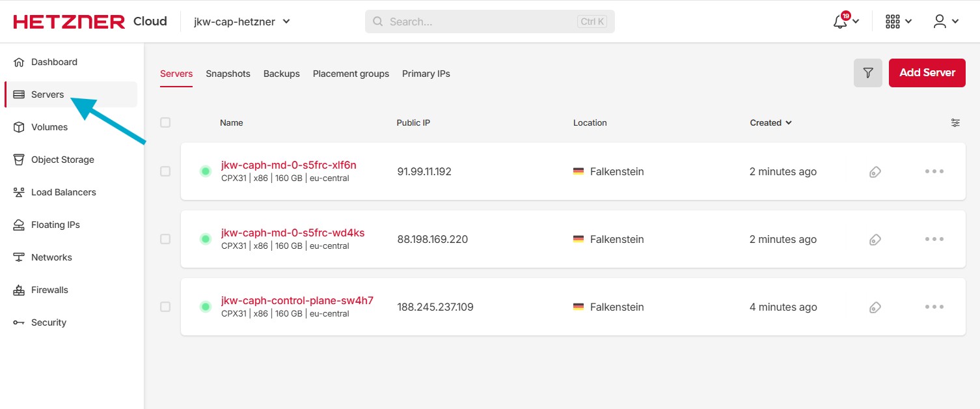Check the box for jkw-caph-md-0-s5frc-xlf6n

click(x=165, y=171)
